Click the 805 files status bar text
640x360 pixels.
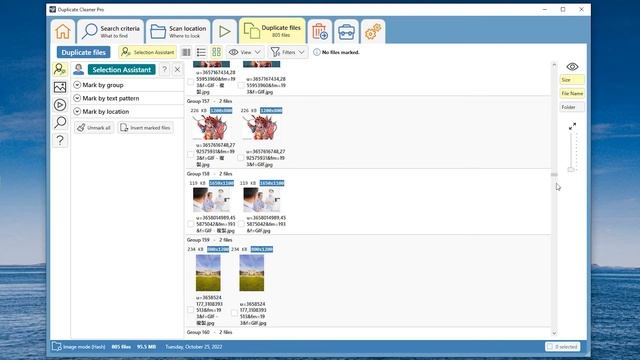121,347
